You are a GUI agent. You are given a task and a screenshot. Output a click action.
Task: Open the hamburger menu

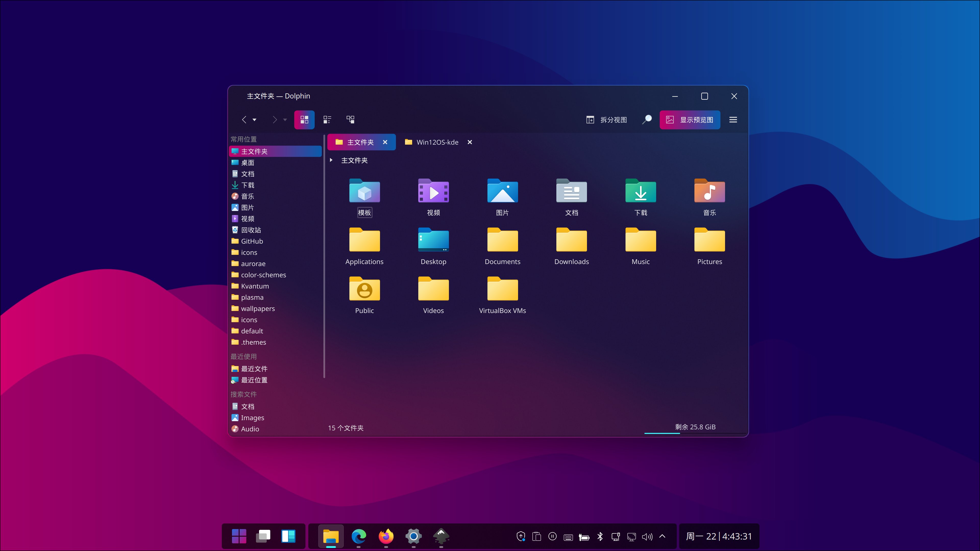[x=733, y=120]
